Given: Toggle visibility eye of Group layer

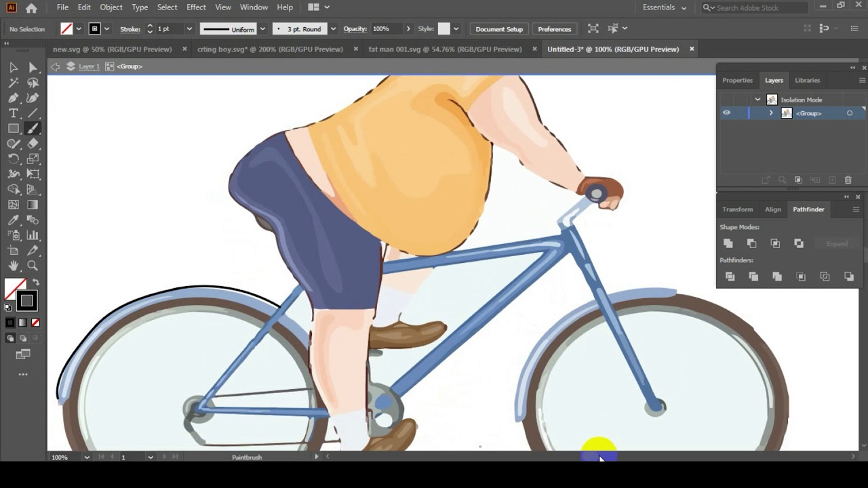Looking at the screenshot, I should [726, 113].
